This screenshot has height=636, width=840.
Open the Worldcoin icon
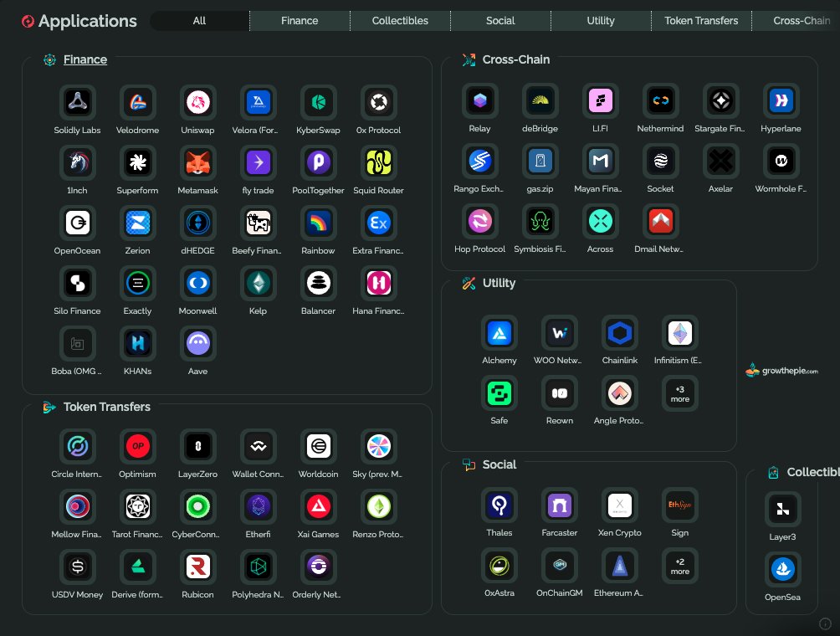[x=318, y=446]
